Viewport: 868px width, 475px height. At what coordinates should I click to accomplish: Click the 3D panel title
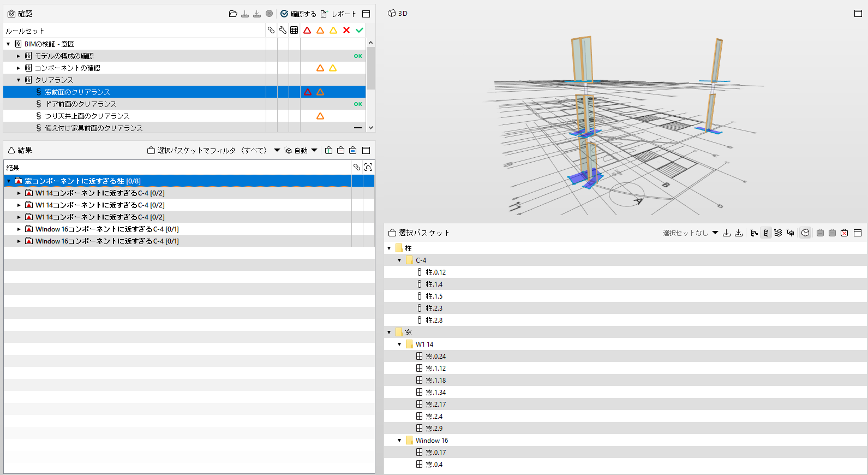coord(398,13)
